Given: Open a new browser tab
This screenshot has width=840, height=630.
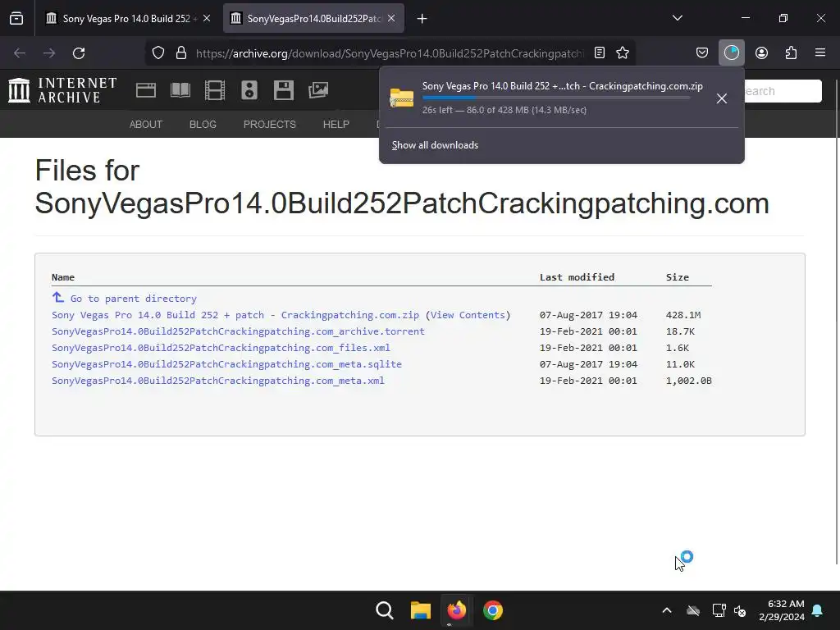Looking at the screenshot, I should click(422, 19).
